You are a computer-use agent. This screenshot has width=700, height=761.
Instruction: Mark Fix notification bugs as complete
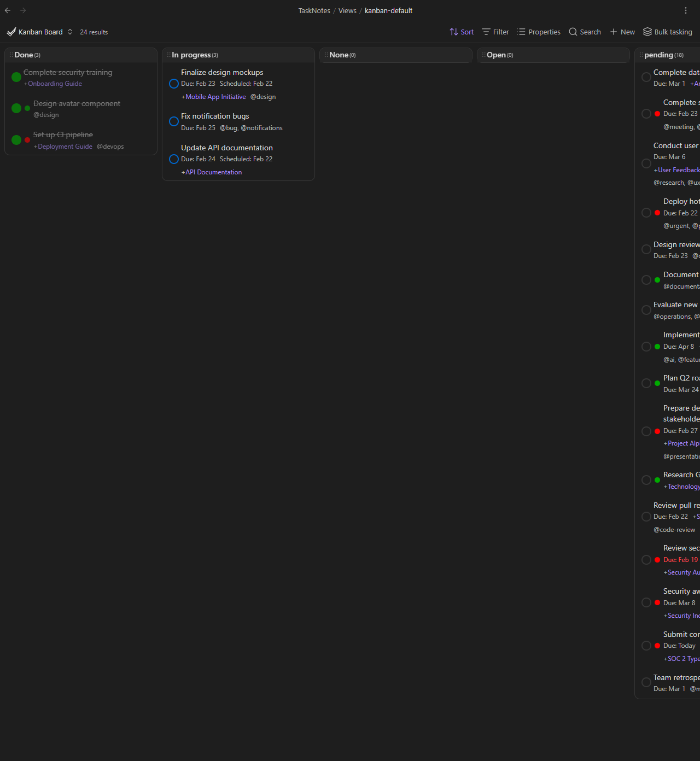pyautogui.click(x=173, y=121)
